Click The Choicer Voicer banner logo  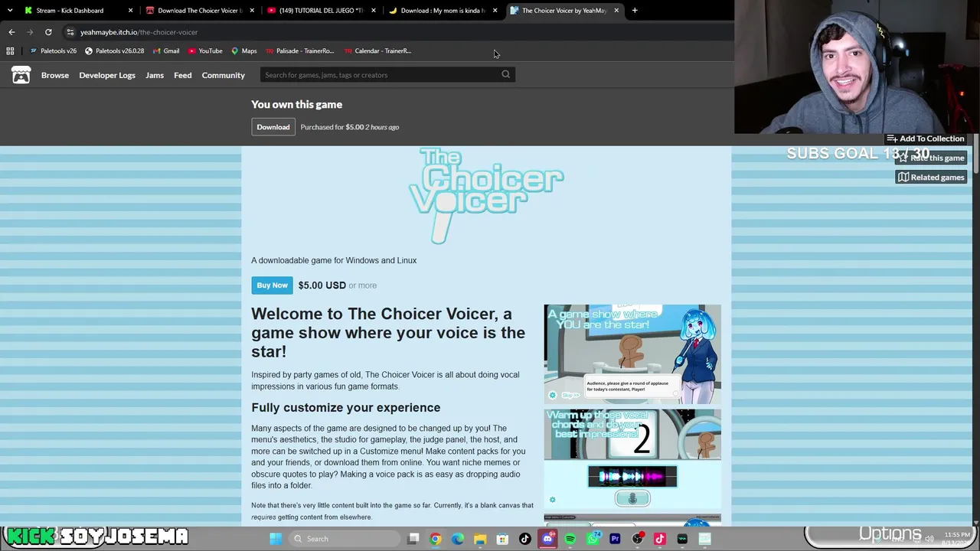486,196
